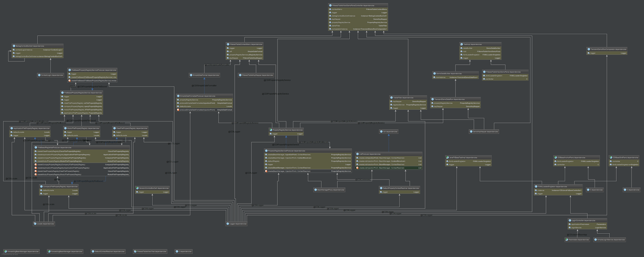
Task: Click the class icon of FileBasedRegistriesProducer node
Action: 36,148
